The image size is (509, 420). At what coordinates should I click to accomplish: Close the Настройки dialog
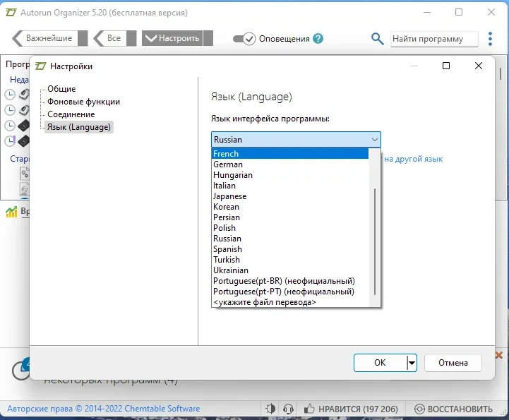[x=479, y=66]
